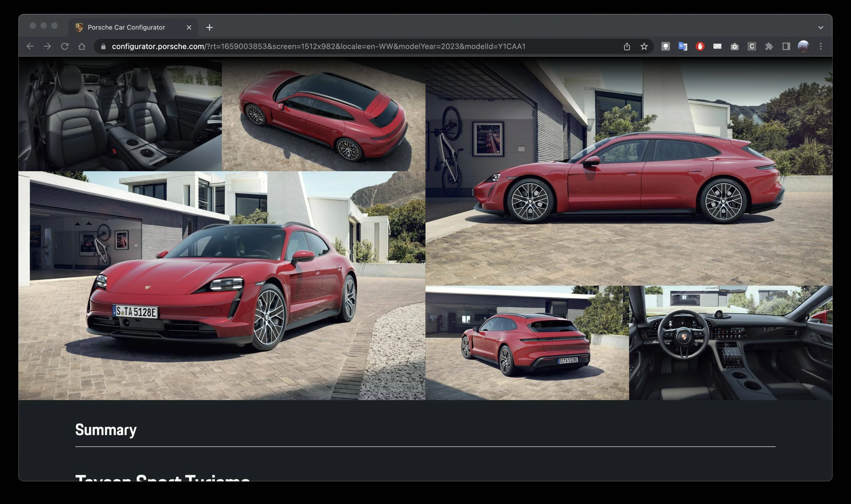851x504 pixels.
Task: Click the window close traffic light
Action: tap(33, 26)
